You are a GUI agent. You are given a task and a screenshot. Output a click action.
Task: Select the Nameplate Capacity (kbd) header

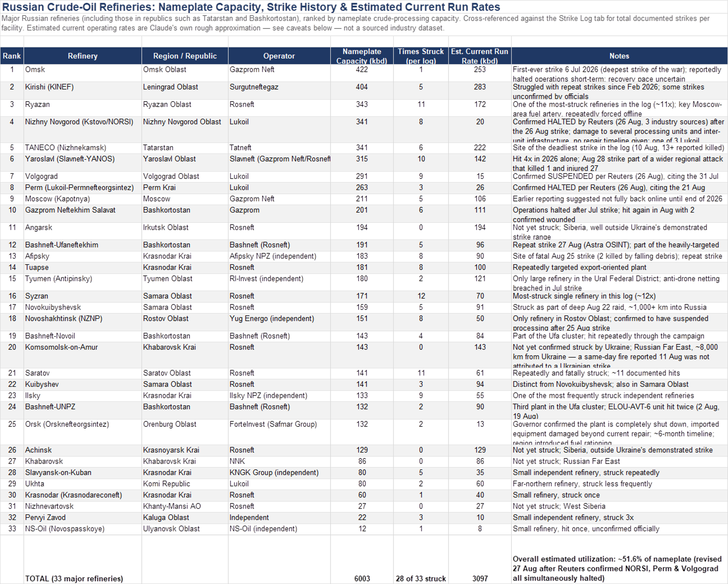point(362,56)
